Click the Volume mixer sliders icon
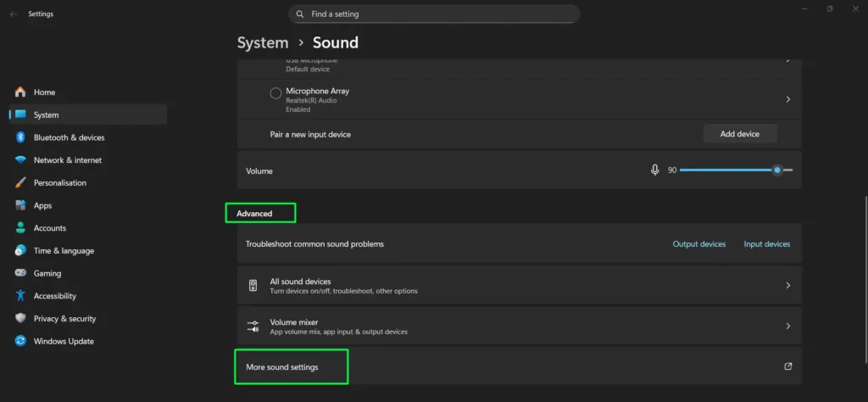The image size is (868, 402). pos(253,327)
